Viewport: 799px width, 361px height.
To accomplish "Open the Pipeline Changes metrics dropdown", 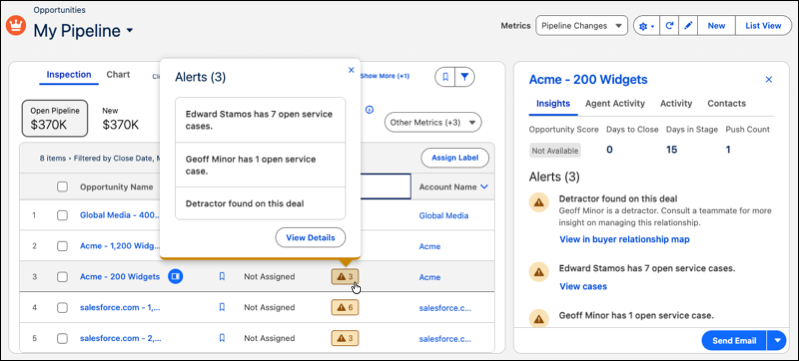I will tap(581, 25).
